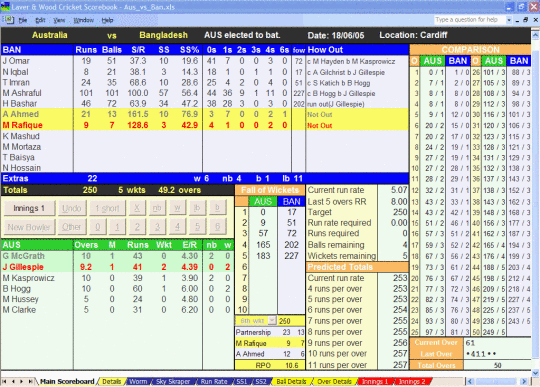Click the COMPARISON header
The height and width of the screenshot is (387, 540).
click(470, 50)
